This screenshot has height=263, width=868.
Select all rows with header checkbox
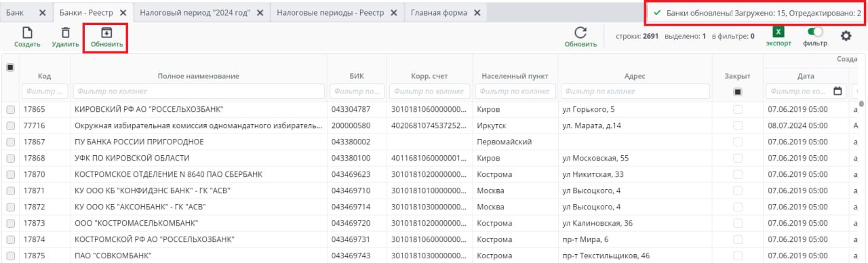[x=10, y=67]
